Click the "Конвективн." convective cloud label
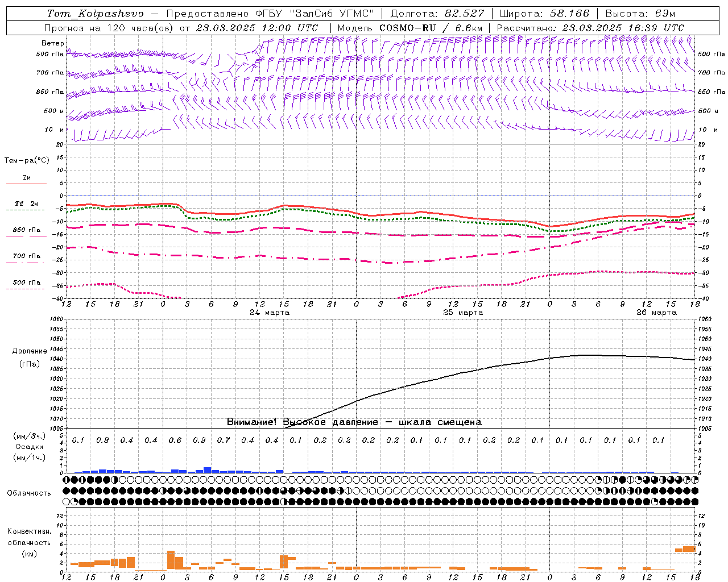This screenshot has height=582, width=728. (x=29, y=531)
